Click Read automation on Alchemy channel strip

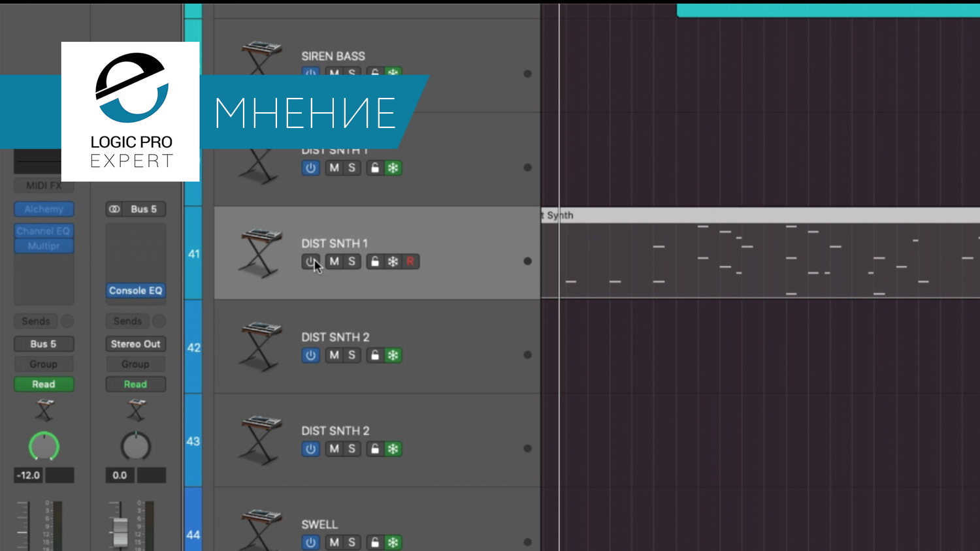click(44, 385)
